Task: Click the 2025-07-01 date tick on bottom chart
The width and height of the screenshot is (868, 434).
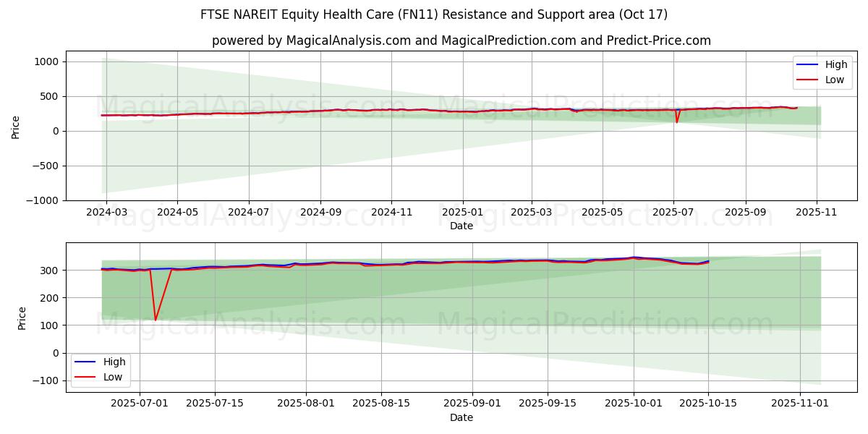Action: 140,404
